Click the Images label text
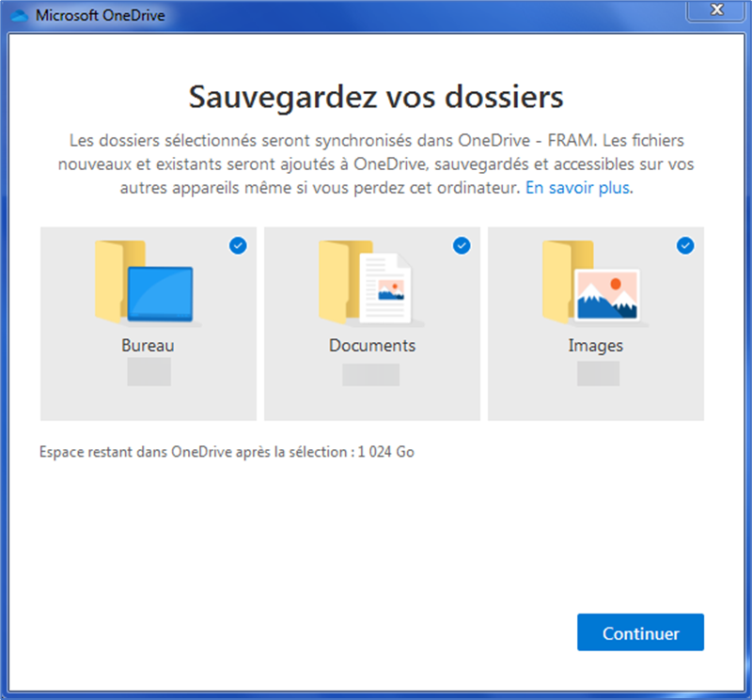752x700 pixels. tap(596, 346)
